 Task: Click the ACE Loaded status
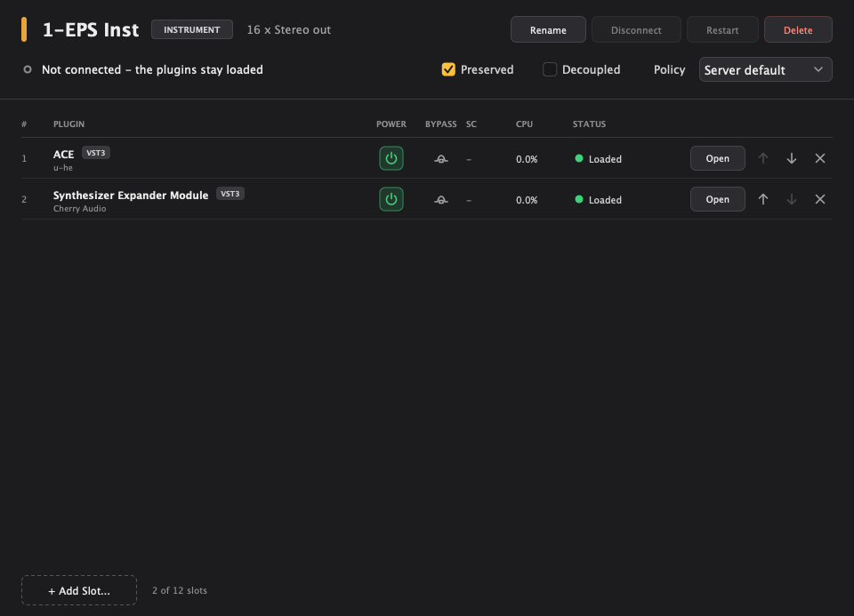(x=598, y=159)
